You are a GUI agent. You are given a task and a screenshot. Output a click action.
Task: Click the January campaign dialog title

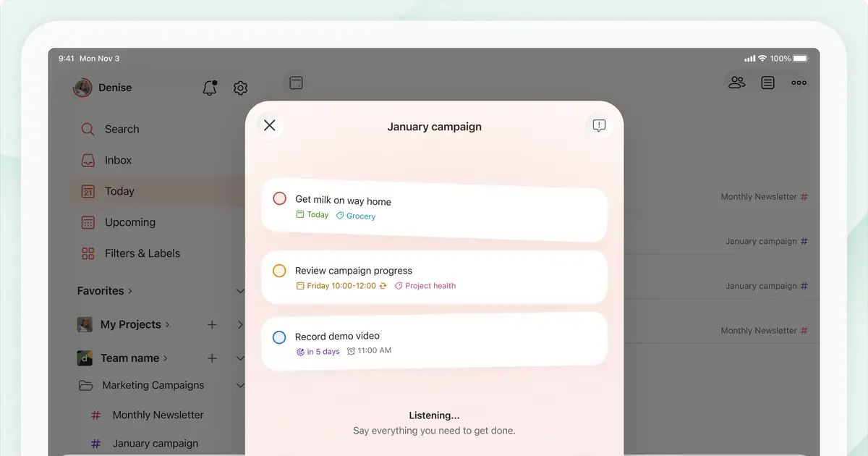(x=434, y=127)
